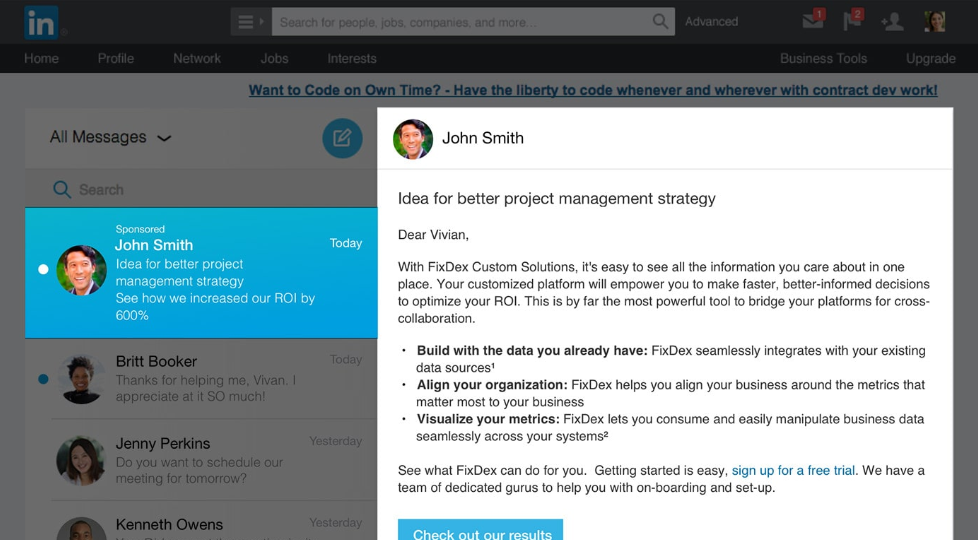This screenshot has height=540, width=978.
Task: Open the Interests menu
Action: tap(352, 59)
